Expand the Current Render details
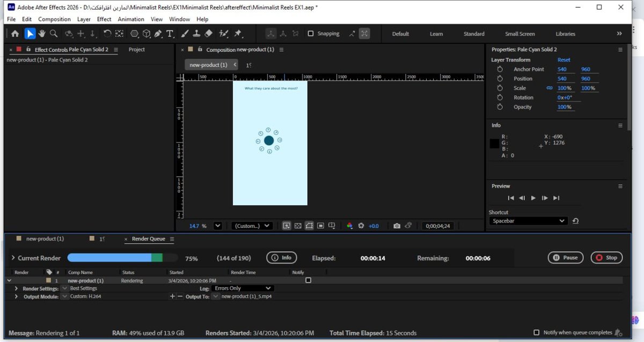 pyautogui.click(x=13, y=258)
